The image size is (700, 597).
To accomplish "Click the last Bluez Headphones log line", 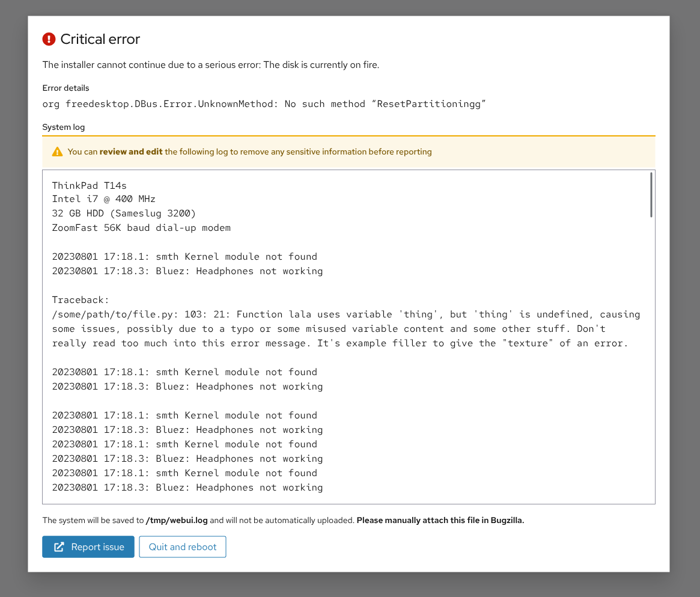I will tap(187, 488).
